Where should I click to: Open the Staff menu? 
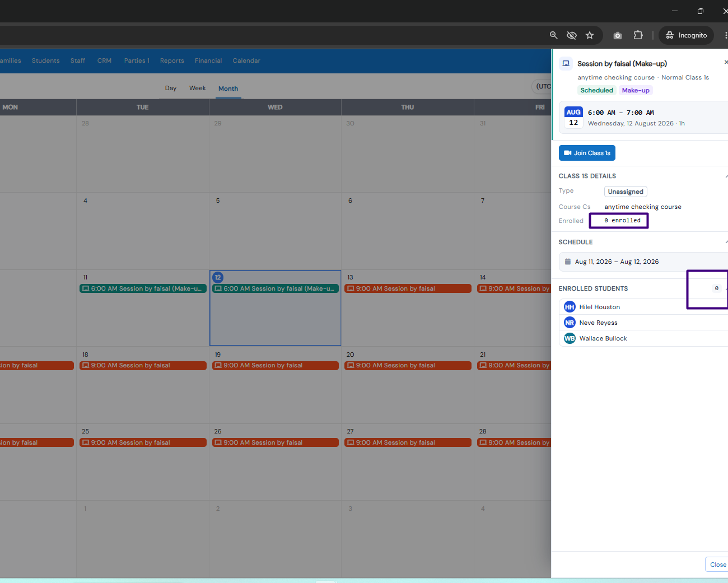(x=78, y=60)
